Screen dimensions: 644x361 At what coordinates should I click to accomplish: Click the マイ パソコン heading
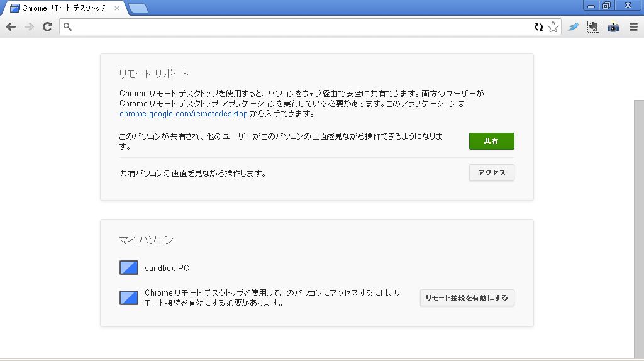pos(147,240)
